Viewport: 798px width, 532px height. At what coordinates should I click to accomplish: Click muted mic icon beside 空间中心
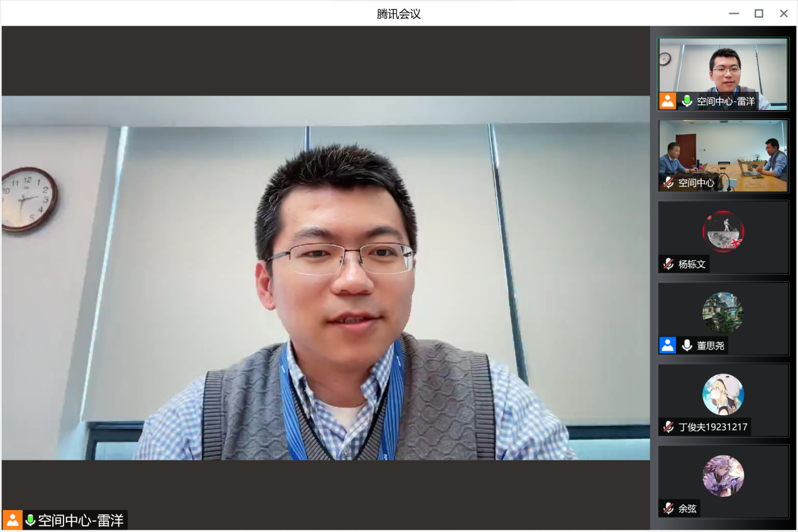click(668, 182)
